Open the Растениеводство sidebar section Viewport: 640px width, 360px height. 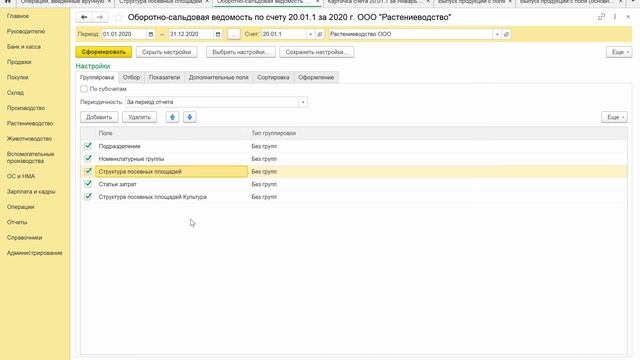tap(30, 123)
